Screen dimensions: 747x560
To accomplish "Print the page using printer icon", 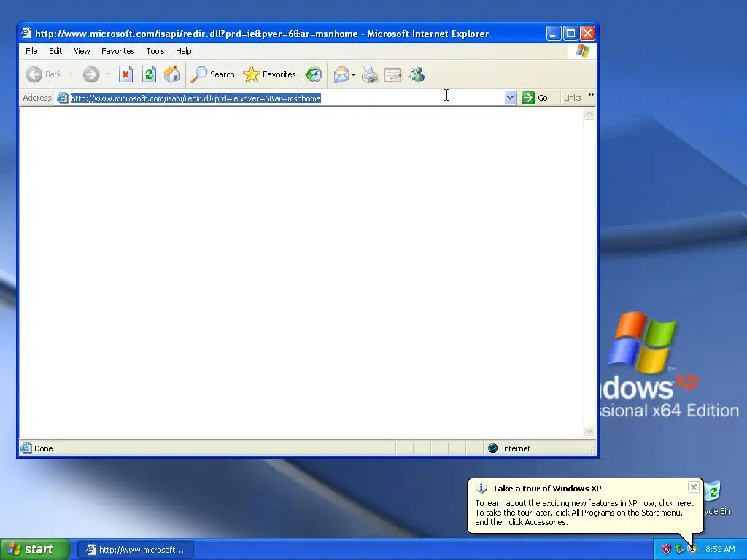I will [x=370, y=74].
